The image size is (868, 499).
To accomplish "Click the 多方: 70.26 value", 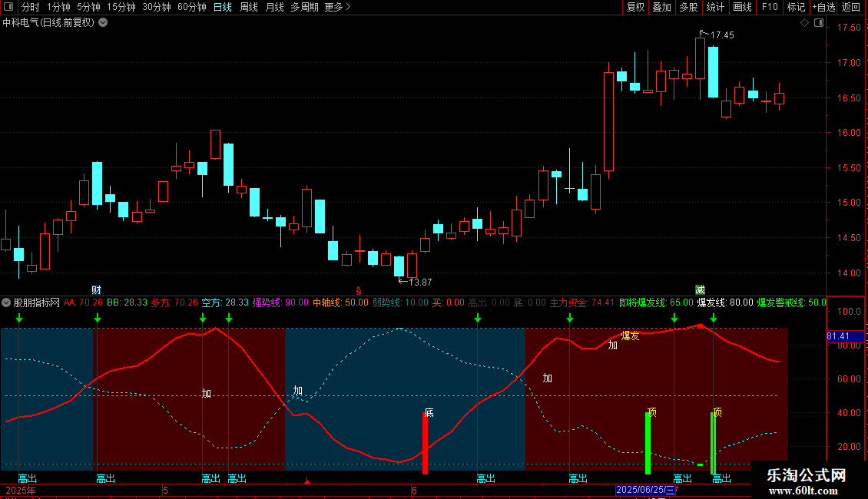I will (x=174, y=302).
